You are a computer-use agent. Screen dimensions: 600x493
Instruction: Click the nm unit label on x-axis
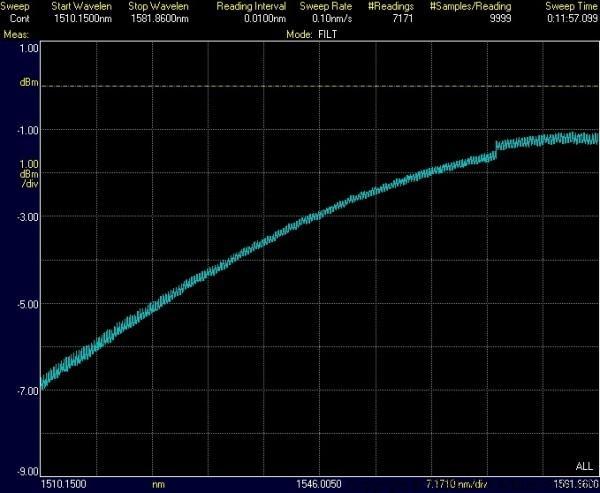click(157, 483)
